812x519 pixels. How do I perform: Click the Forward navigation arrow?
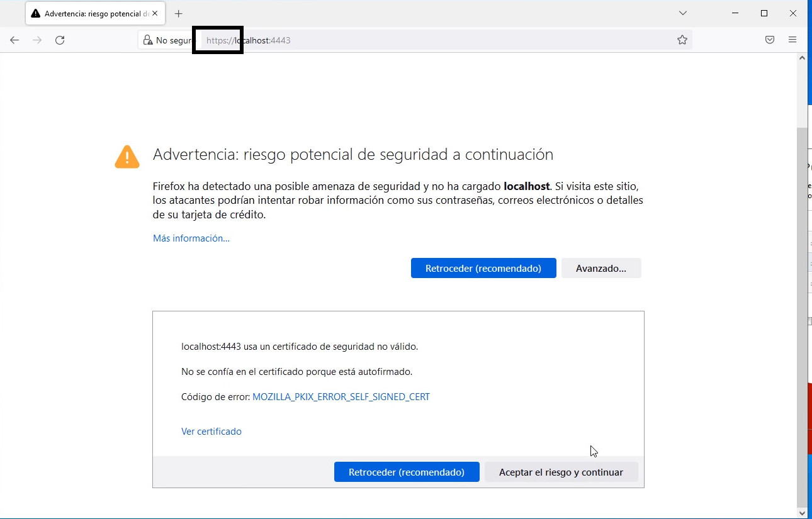coord(37,40)
